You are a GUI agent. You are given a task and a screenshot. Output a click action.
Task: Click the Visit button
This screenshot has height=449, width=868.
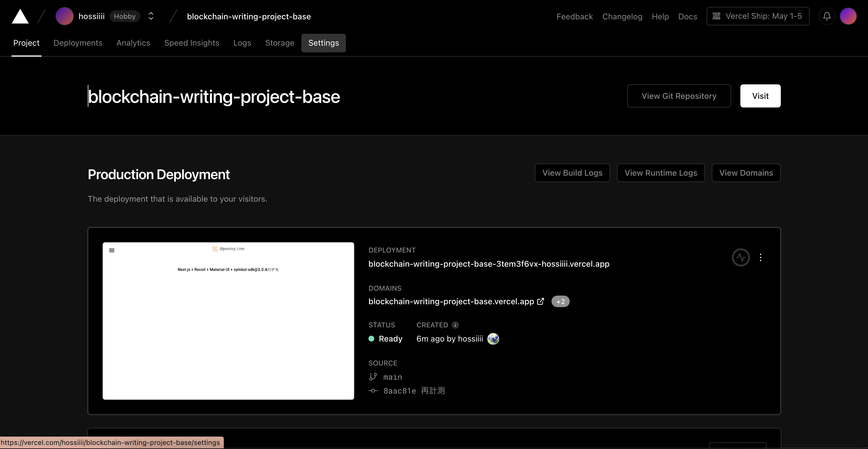click(x=760, y=96)
